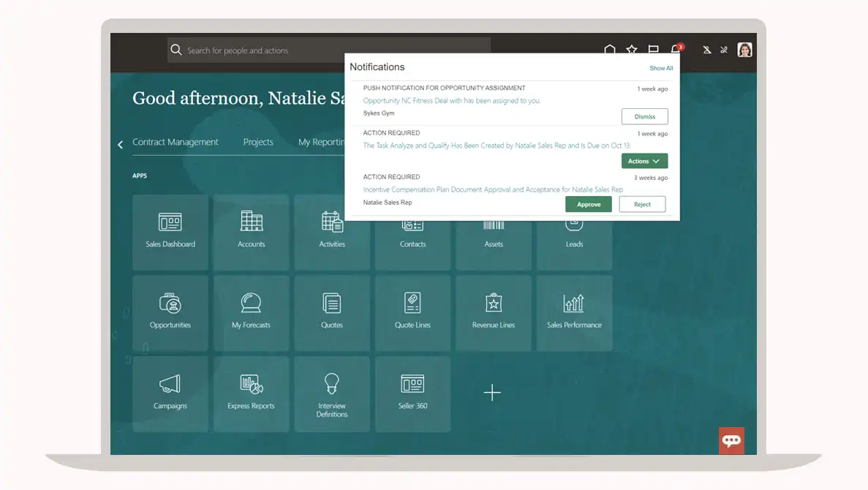Open the Quotes app
Image resolution: width=868 pixels, height=490 pixels.
[x=332, y=312]
